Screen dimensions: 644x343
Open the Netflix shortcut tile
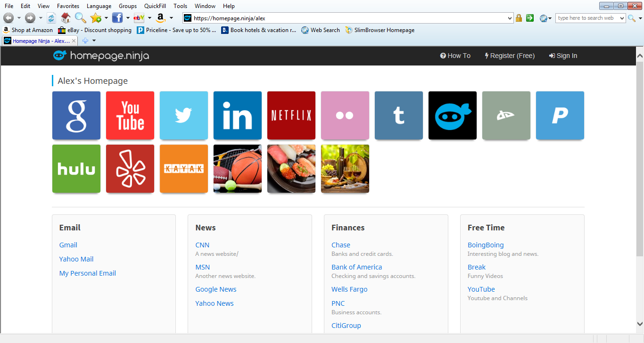[291, 115]
